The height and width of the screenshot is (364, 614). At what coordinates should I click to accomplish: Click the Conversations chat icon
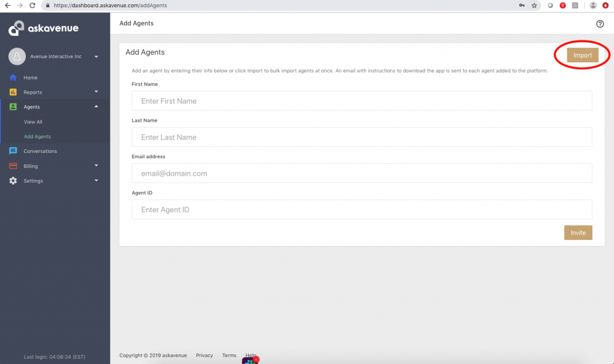pyautogui.click(x=13, y=151)
